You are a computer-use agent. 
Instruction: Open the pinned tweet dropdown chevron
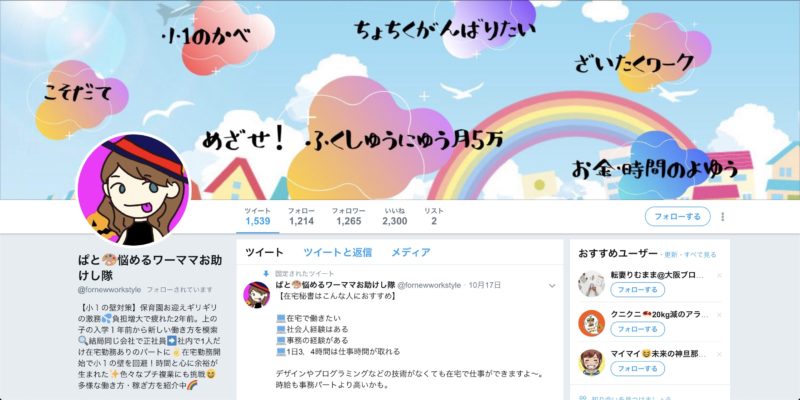click(x=552, y=286)
